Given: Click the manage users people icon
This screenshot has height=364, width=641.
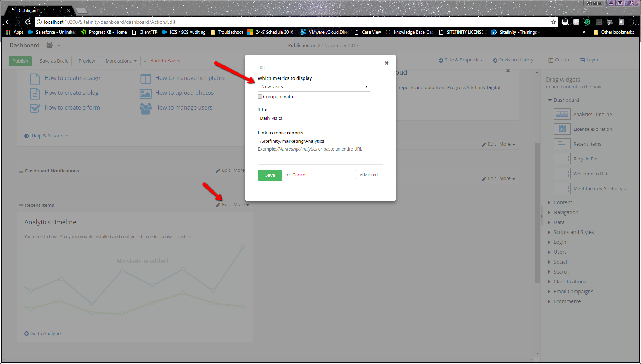Looking at the screenshot, I should [146, 108].
